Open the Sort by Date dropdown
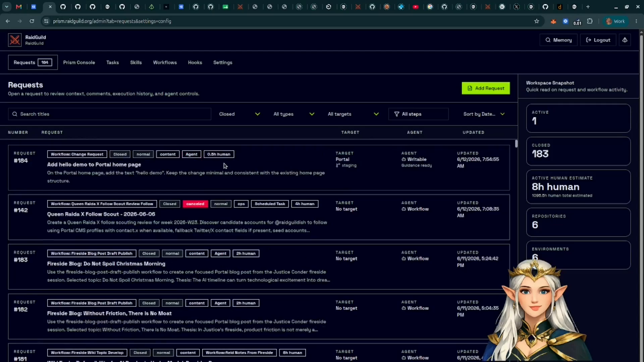This screenshot has width=644, height=362. (484, 114)
